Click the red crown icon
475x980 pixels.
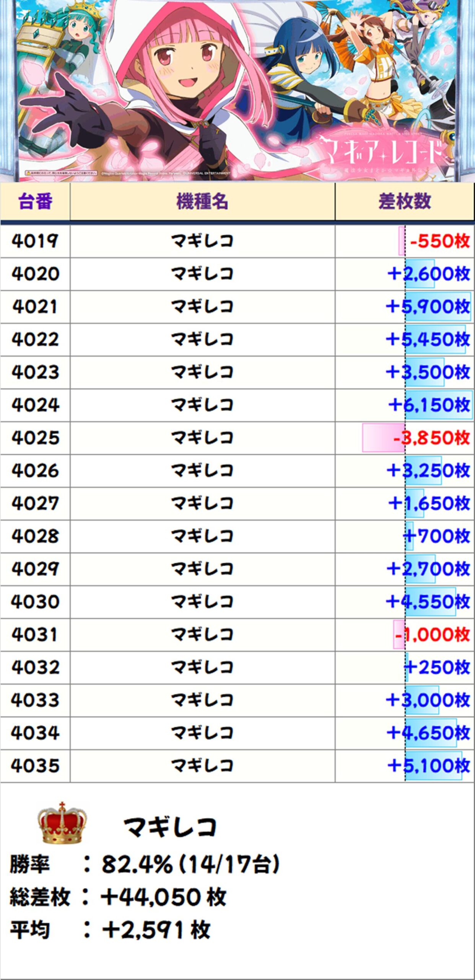[62, 823]
